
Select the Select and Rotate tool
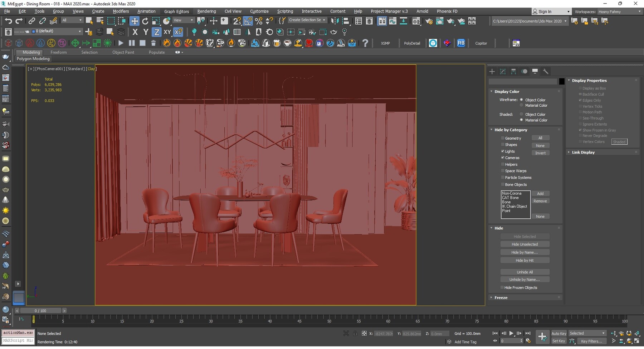146,20
